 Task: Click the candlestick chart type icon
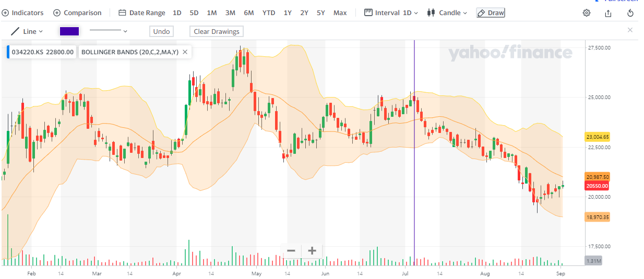[431, 13]
